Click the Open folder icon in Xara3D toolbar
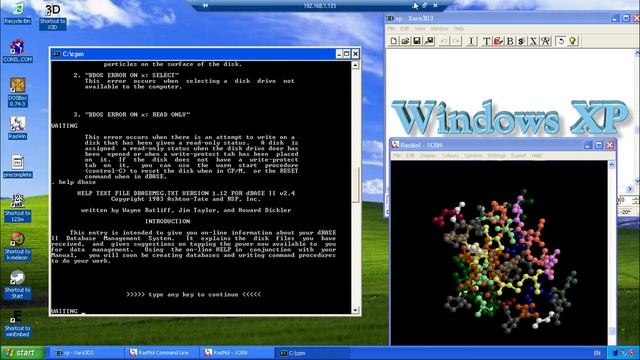This screenshot has height=360, width=640. pos(405,41)
